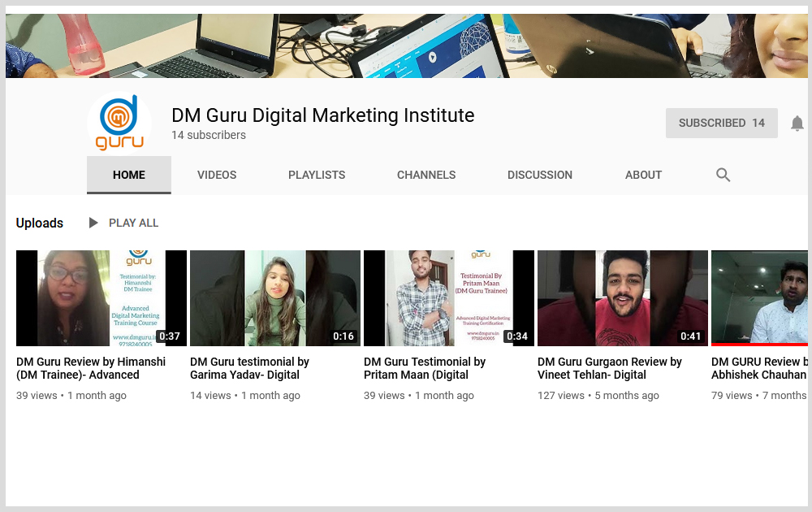Click '14 views • 1 month ago' text
This screenshot has width=812, height=512.
click(245, 396)
